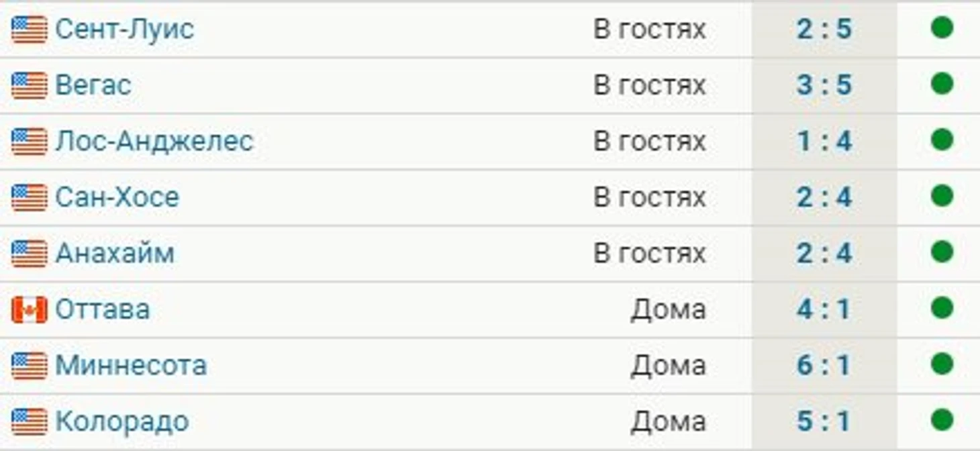Click the Canadian flag beside Оттава
The image size is (980, 451).
[29, 310]
